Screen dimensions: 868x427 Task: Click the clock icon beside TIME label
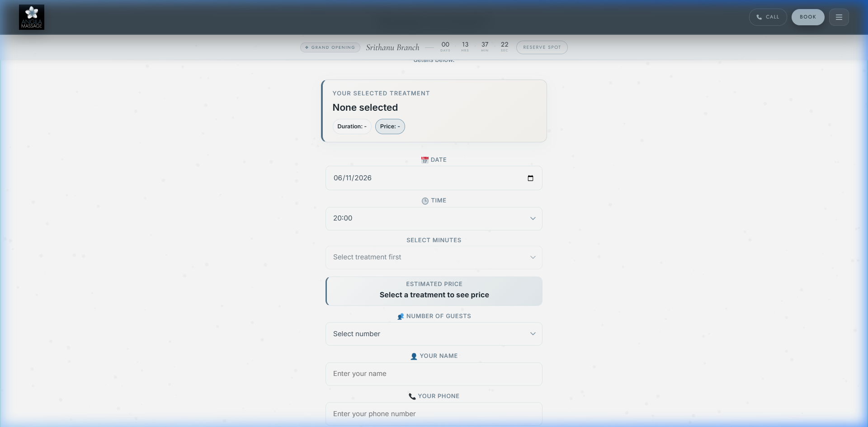pyautogui.click(x=425, y=201)
